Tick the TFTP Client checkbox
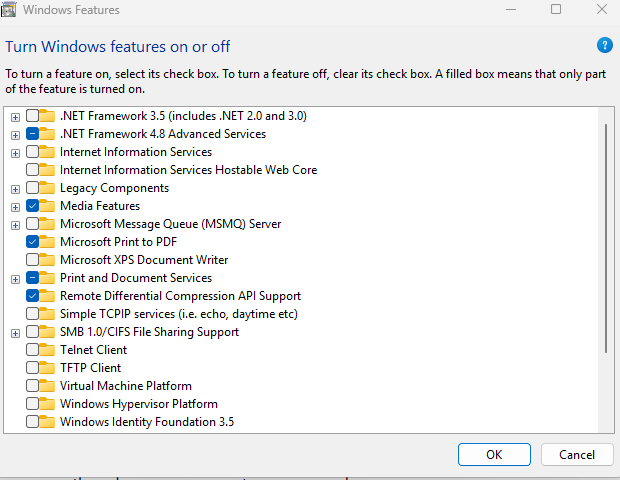 pos(33,368)
